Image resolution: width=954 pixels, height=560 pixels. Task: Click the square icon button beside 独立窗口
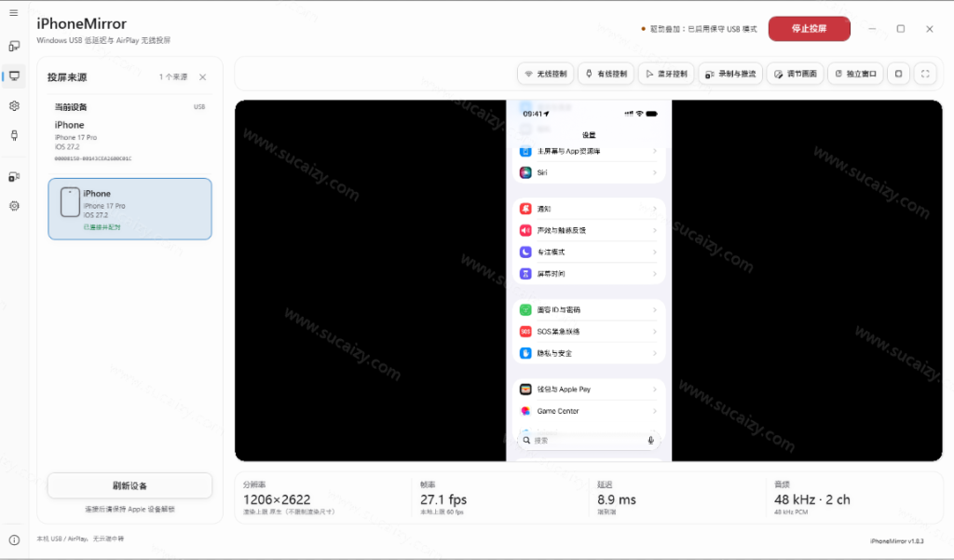click(x=899, y=74)
